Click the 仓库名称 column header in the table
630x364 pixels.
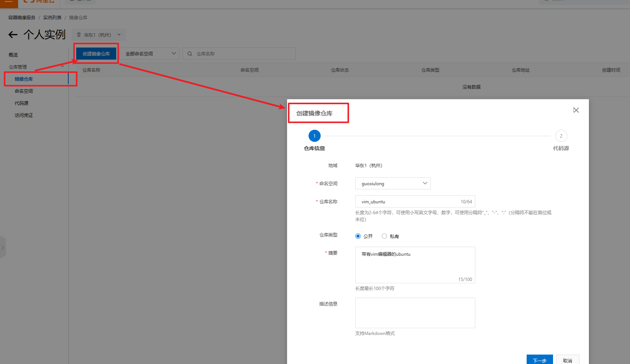coord(91,70)
